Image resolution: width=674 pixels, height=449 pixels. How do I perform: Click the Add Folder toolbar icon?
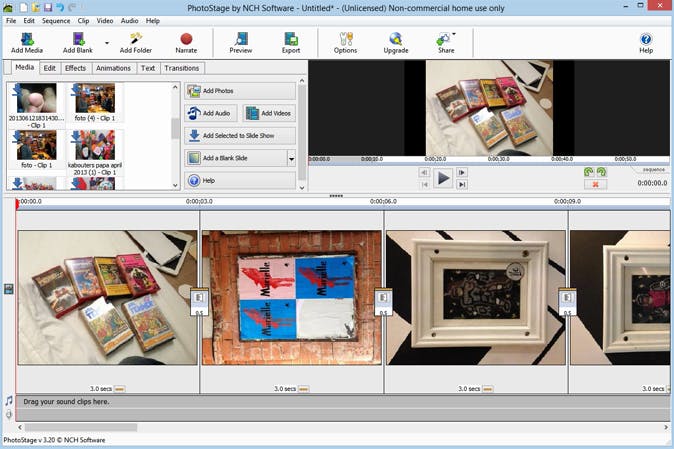136,43
